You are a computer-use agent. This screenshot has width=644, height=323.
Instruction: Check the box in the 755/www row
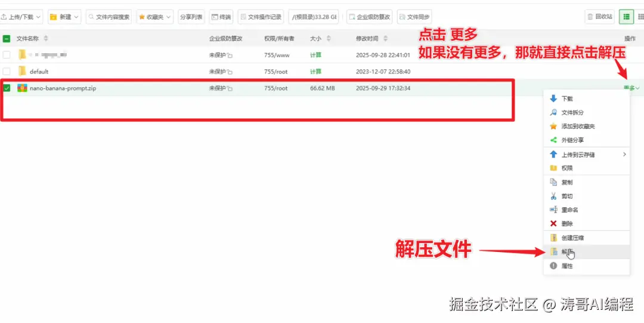pyautogui.click(x=6, y=54)
